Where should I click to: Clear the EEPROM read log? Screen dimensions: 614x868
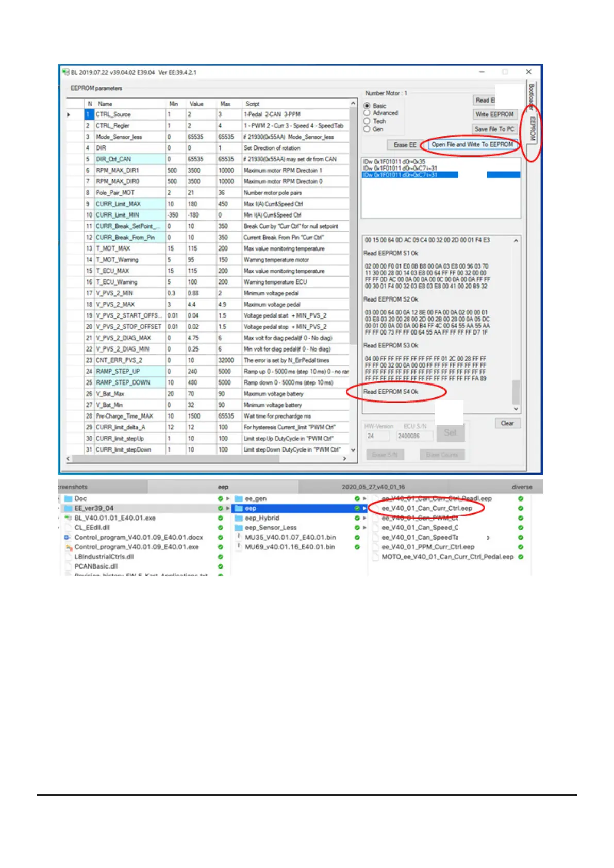coord(507,423)
